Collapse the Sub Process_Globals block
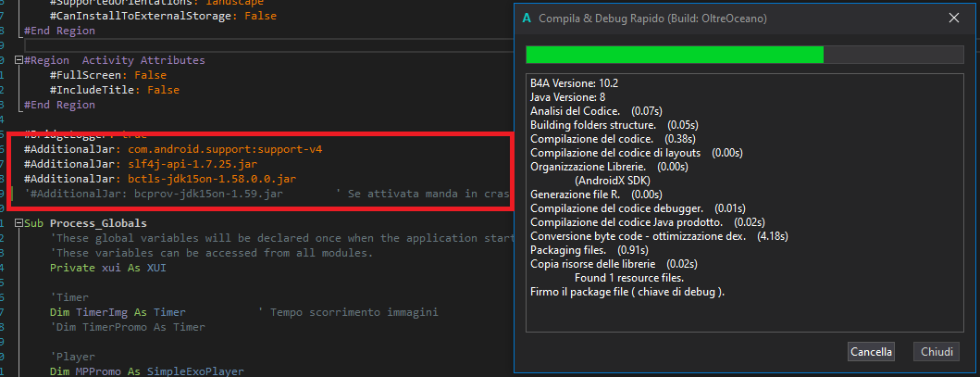The width and height of the screenshot is (980, 377). (19, 224)
